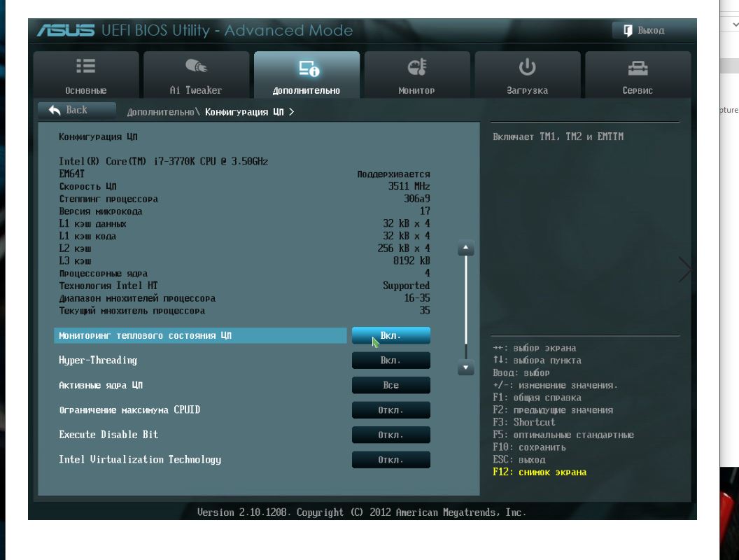739x560 pixels.
Task: Open Intel Virtualization Technology Откл. option
Action: [x=390, y=460]
